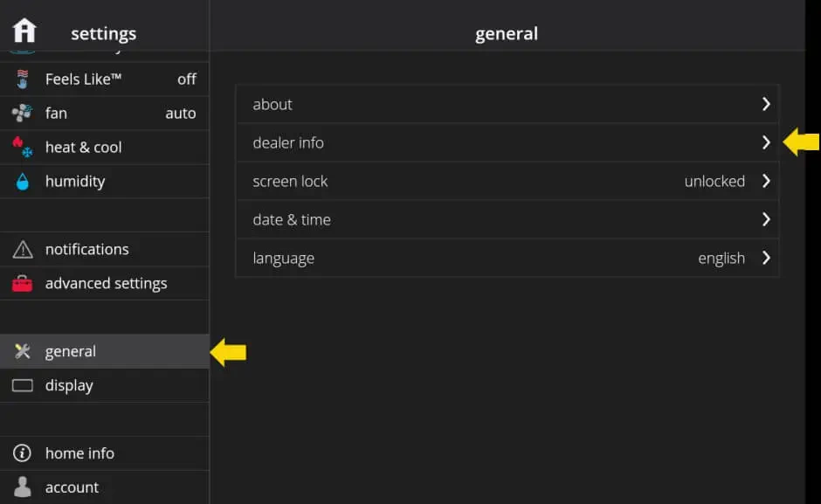Tap the humidity water drop icon
The width and height of the screenshot is (821, 504).
pos(23,182)
